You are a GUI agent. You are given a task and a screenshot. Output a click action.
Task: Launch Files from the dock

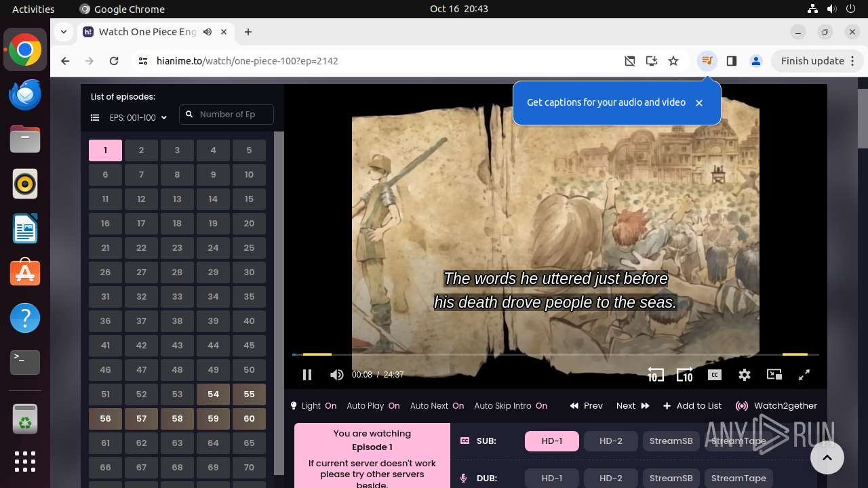(25, 139)
